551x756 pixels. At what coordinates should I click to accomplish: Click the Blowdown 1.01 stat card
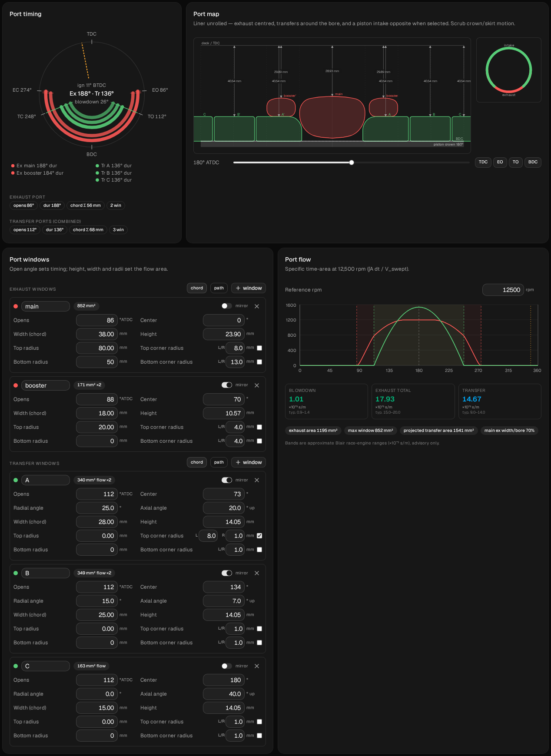pos(326,401)
